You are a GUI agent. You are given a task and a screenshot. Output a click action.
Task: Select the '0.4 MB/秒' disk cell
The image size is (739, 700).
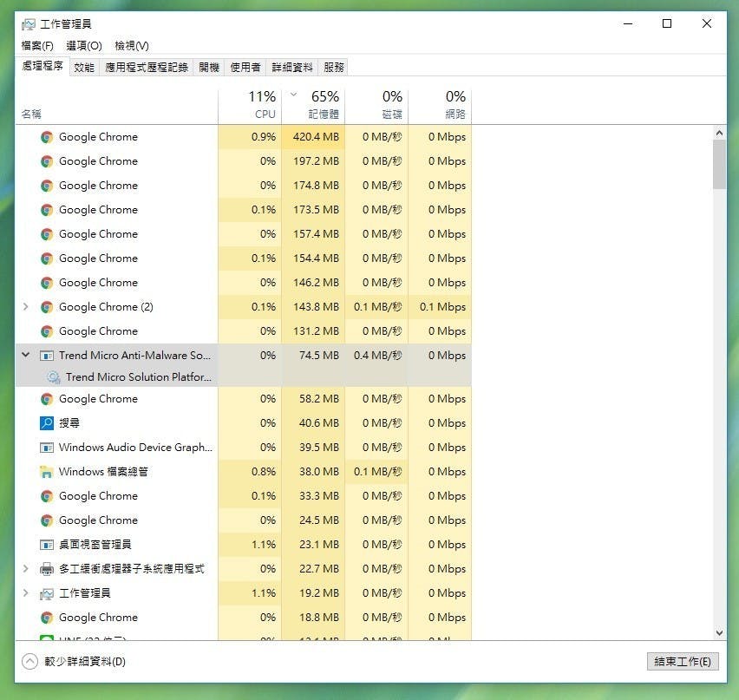click(376, 356)
